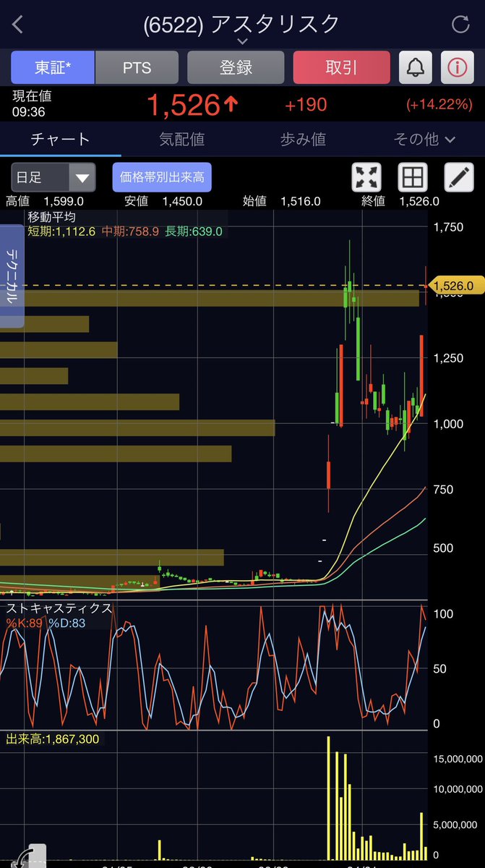Open the テクニカル side panel
Viewport: 485px width, 868px height.
[x=12, y=276]
